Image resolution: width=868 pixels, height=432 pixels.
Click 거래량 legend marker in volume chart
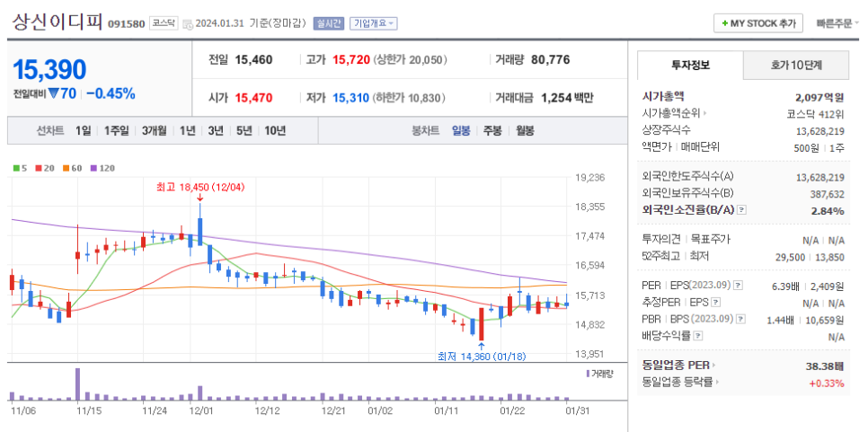tap(588, 374)
